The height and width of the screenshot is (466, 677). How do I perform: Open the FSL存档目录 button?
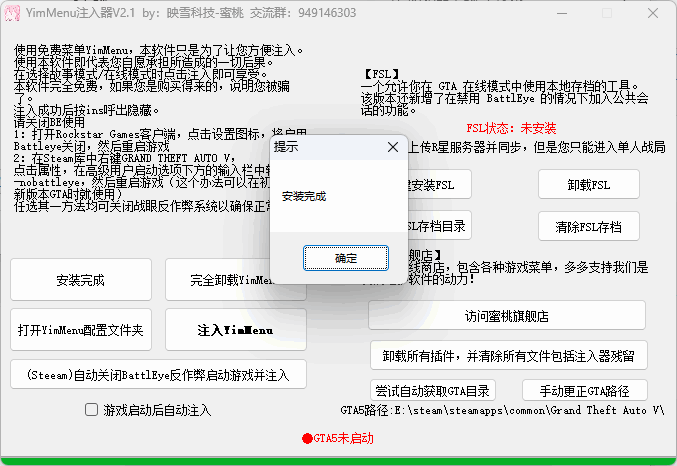pyautogui.click(x=439, y=225)
